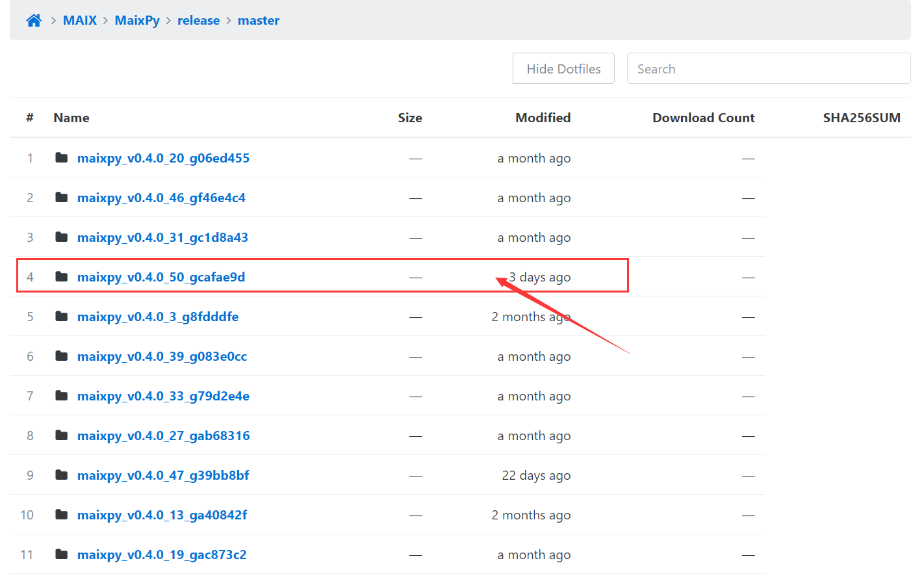This screenshot has height=587, width=924.
Task: Go to the home icon in breadcrumb
Action: (34, 21)
